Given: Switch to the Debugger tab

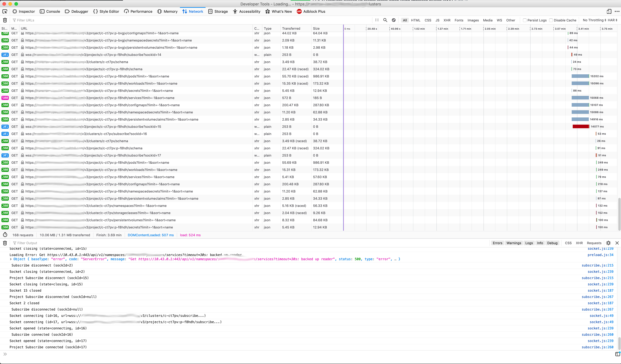Looking at the screenshot, I should [77, 11].
